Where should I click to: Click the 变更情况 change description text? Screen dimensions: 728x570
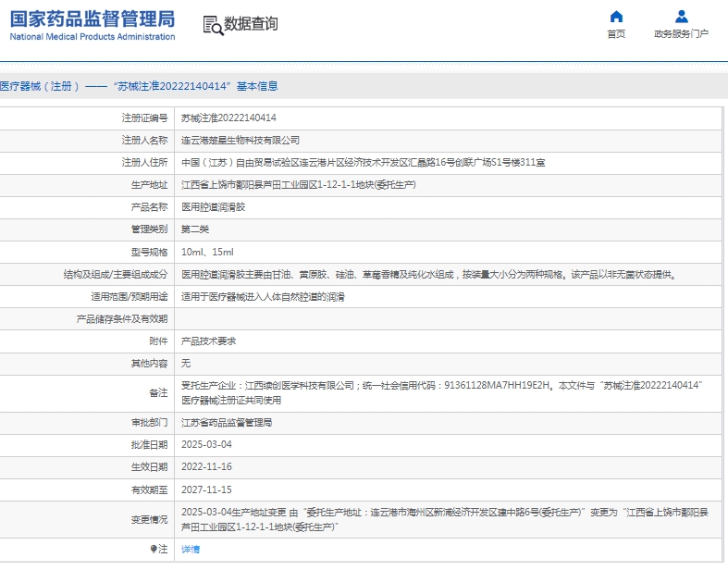pyautogui.click(x=445, y=519)
